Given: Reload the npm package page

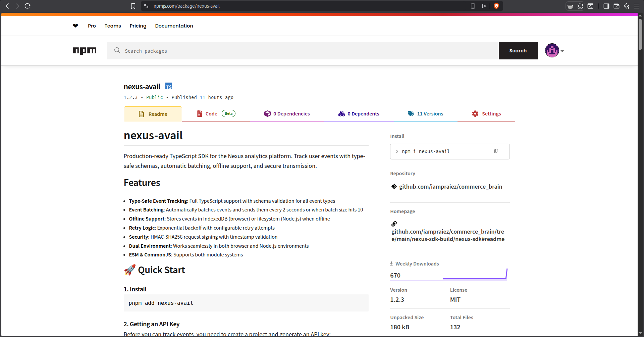Looking at the screenshot, I should point(28,6).
